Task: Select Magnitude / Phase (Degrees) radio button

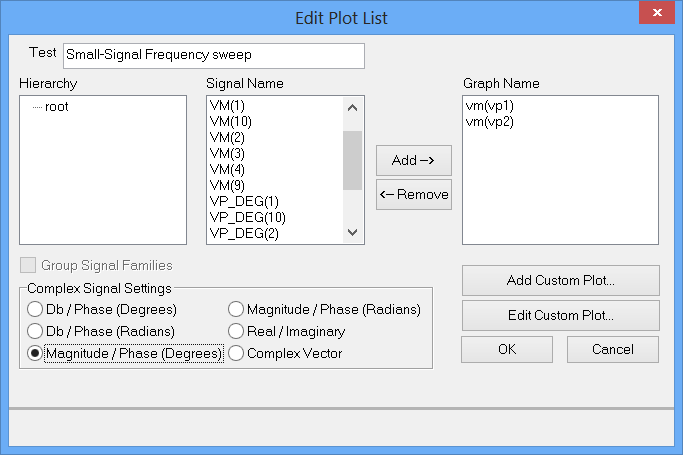Action: click(x=36, y=353)
